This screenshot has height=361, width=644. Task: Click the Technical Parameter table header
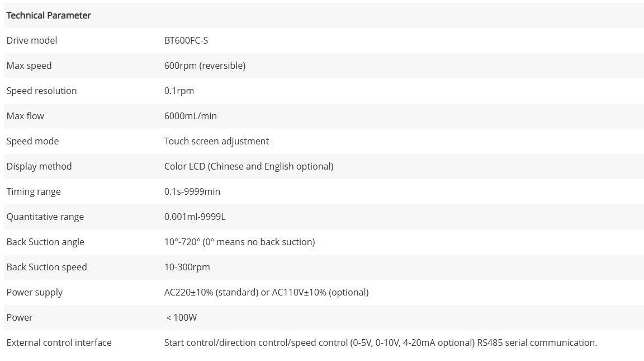click(49, 16)
